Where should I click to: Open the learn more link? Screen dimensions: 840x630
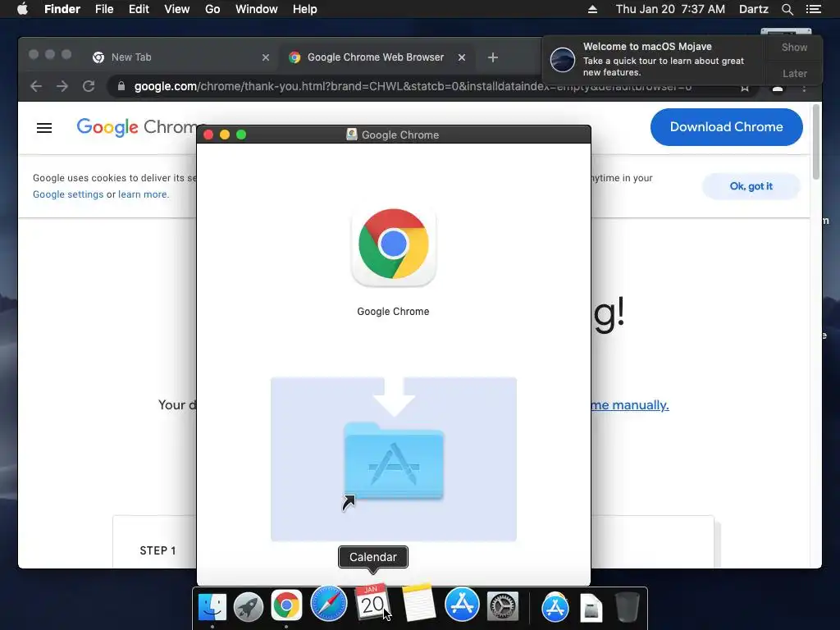143,194
